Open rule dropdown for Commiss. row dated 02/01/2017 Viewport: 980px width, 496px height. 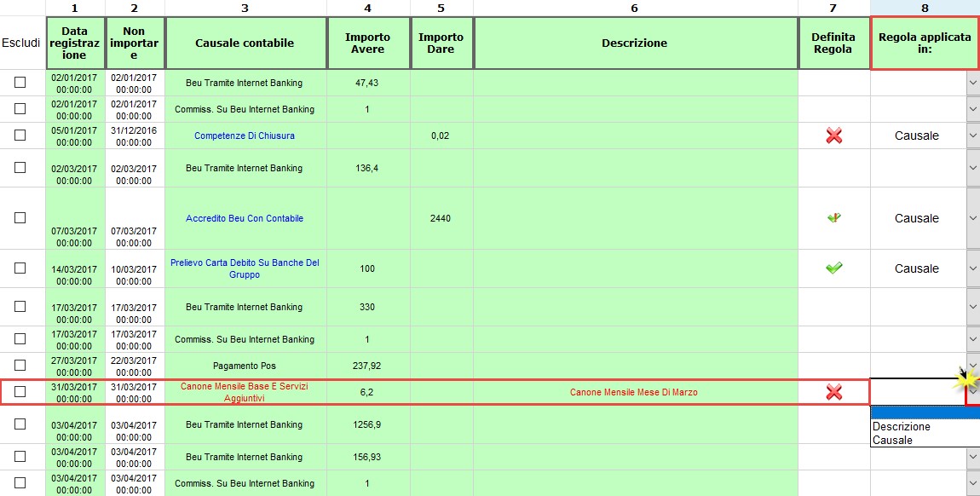click(x=973, y=109)
